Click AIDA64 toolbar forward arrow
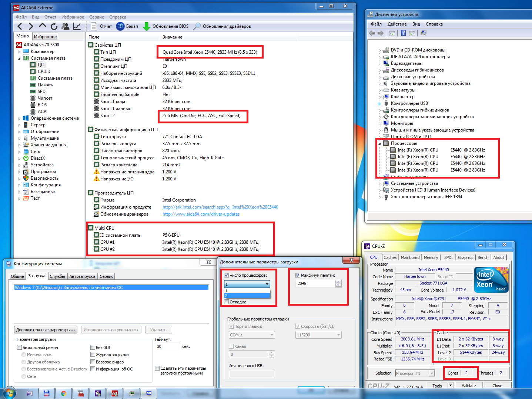This screenshot has height=399, width=532. [31, 26]
